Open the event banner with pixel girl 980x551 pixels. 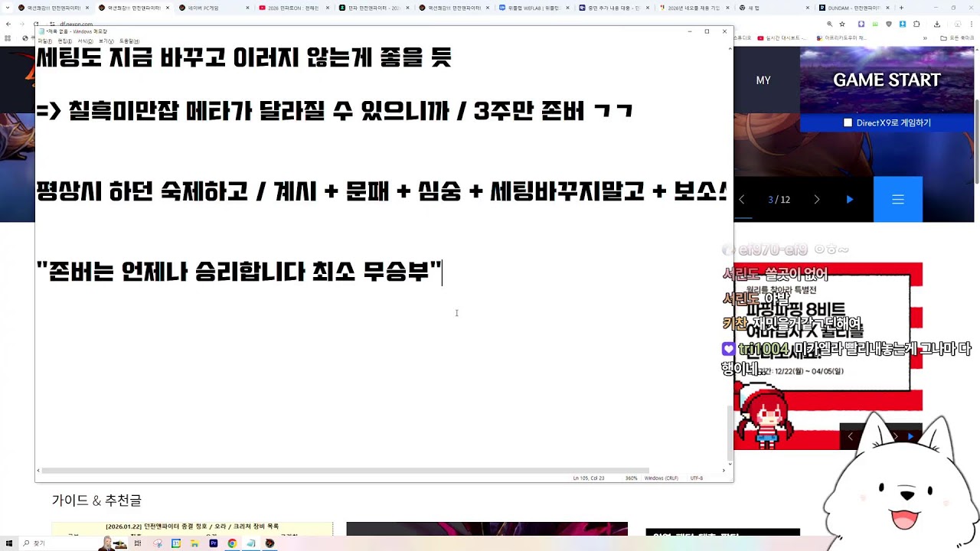(x=828, y=356)
